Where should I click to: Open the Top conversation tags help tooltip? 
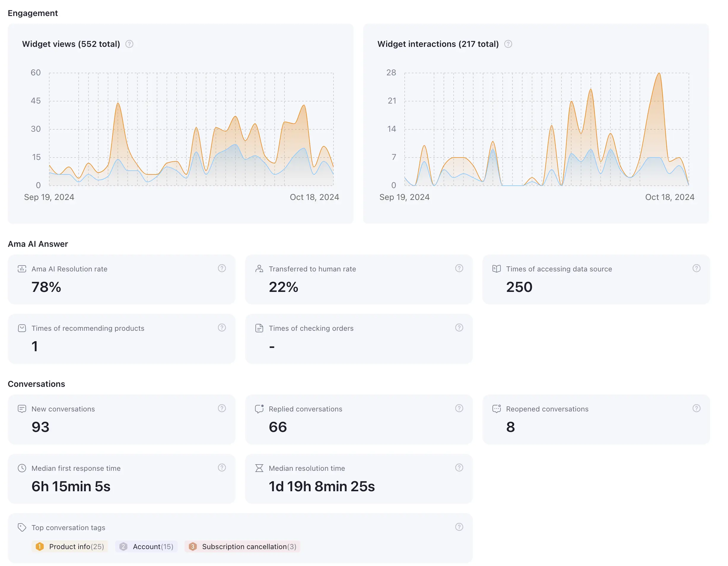[x=459, y=527]
